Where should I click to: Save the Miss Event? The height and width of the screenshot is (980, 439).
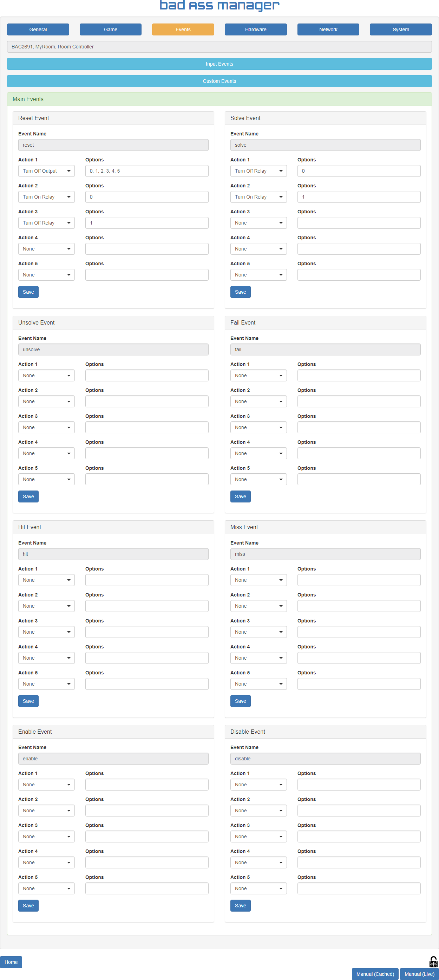pos(241,701)
